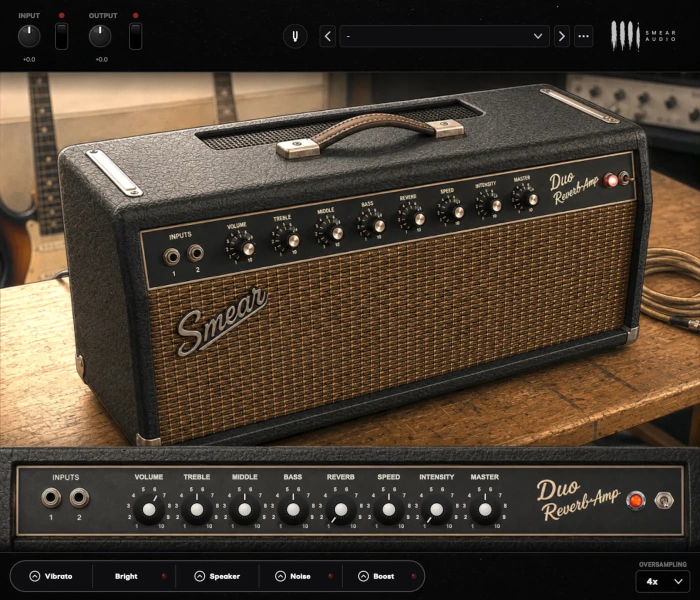Click the output +0.0 value readout
700x600 pixels.
coord(101,59)
